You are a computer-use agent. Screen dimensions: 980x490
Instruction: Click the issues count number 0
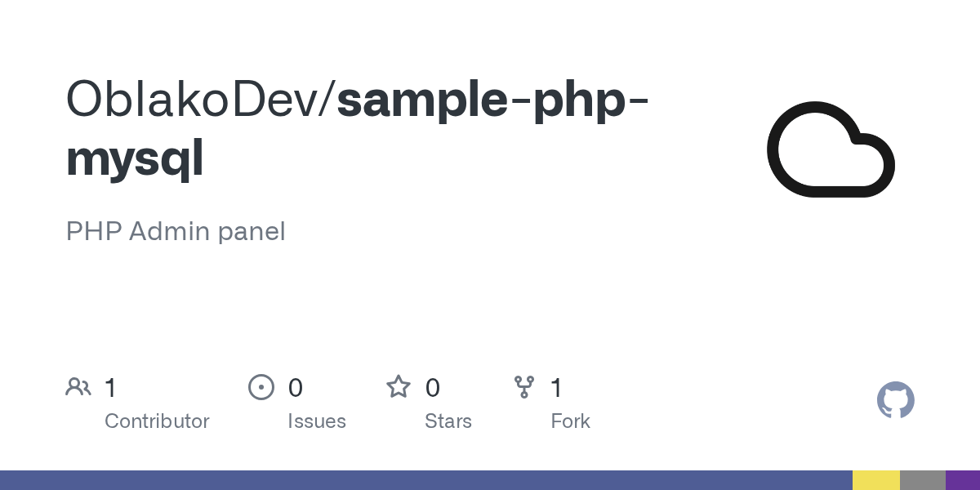296,388
